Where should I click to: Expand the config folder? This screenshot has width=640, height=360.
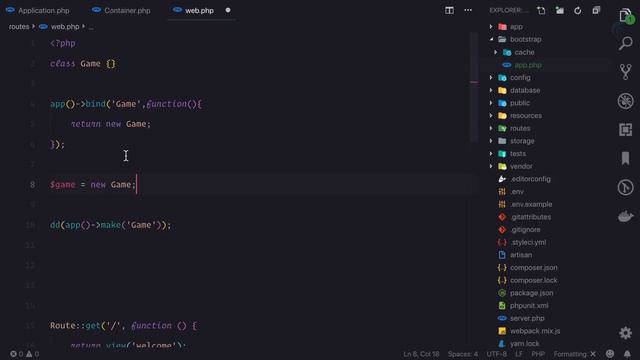click(520, 78)
